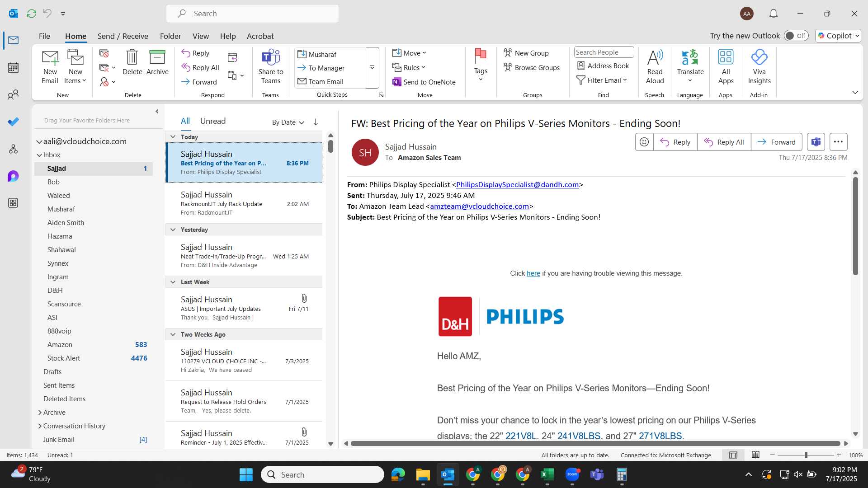
Task: Click the Send to OneNote icon
Action: pyautogui.click(x=424, y=82)
